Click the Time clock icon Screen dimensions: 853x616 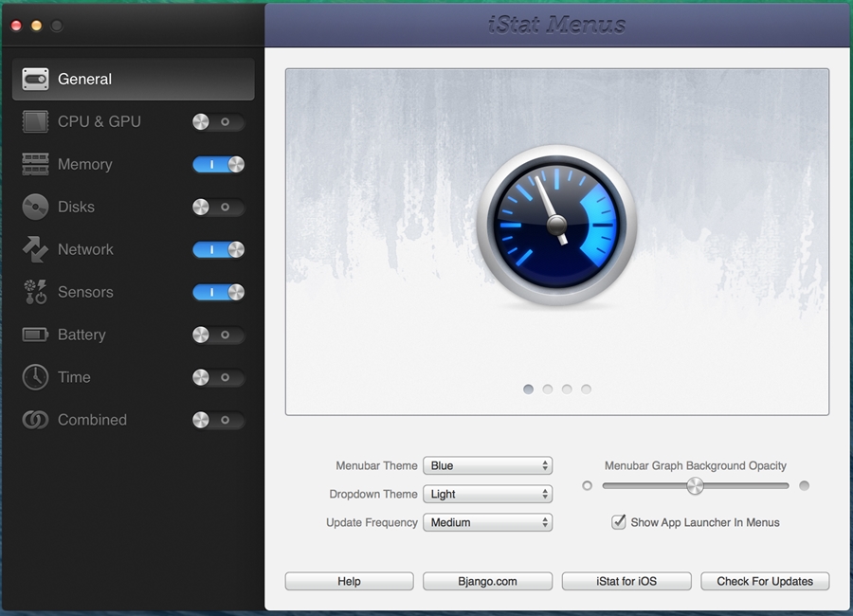35,377
